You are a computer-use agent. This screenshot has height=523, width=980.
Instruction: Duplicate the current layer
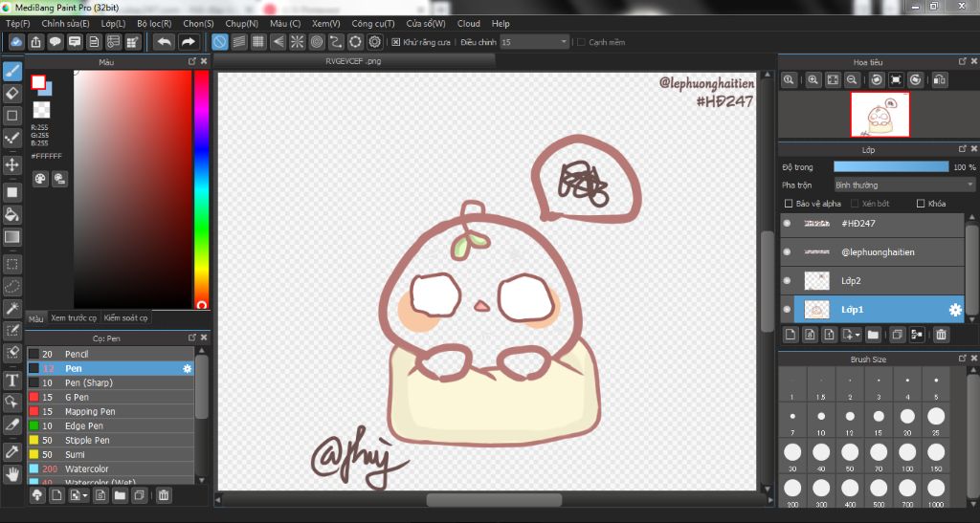(897, 335)
